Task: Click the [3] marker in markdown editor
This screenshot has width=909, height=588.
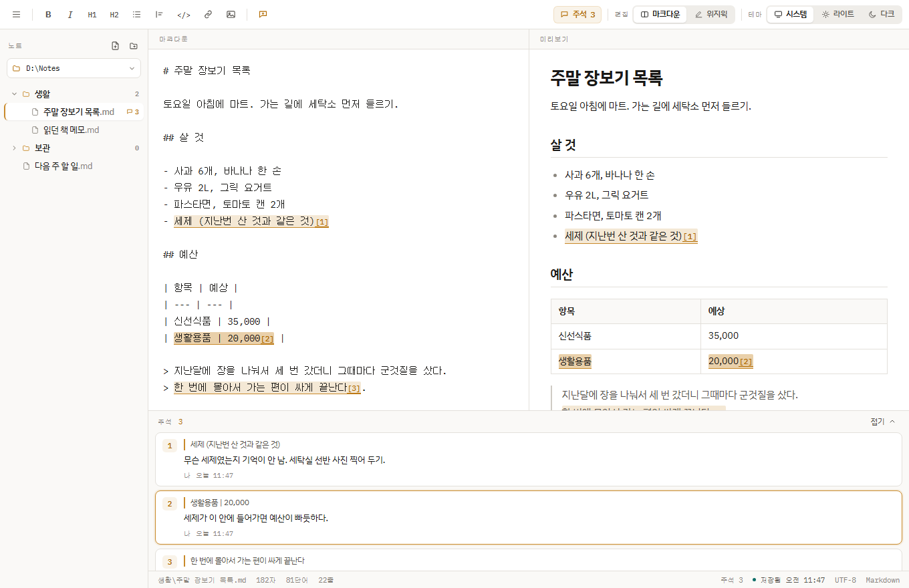Action: point(354,389)
